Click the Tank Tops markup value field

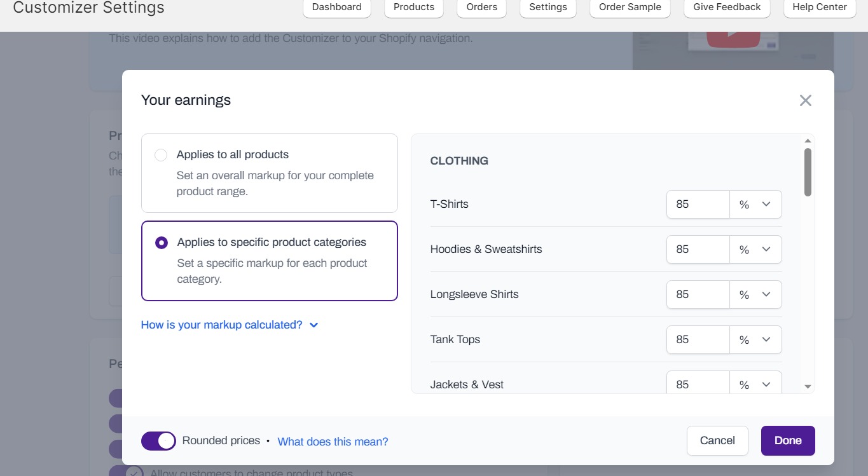[698, 340]
